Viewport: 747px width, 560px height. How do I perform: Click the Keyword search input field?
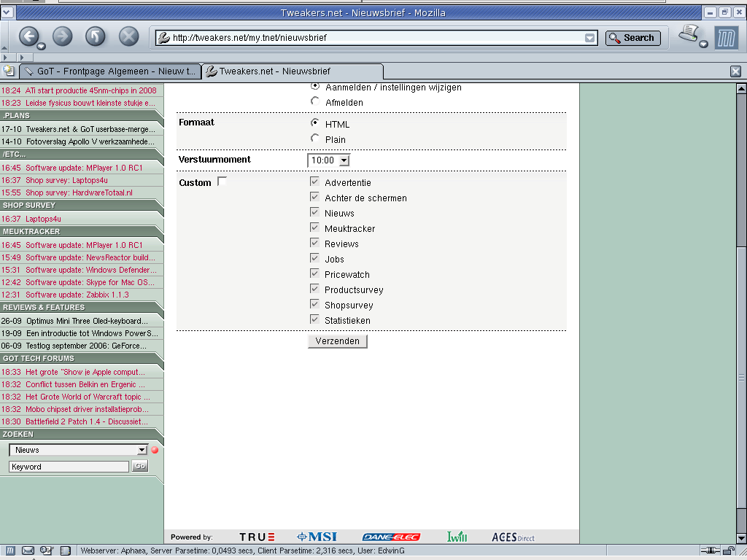click(x=69, y=467)
